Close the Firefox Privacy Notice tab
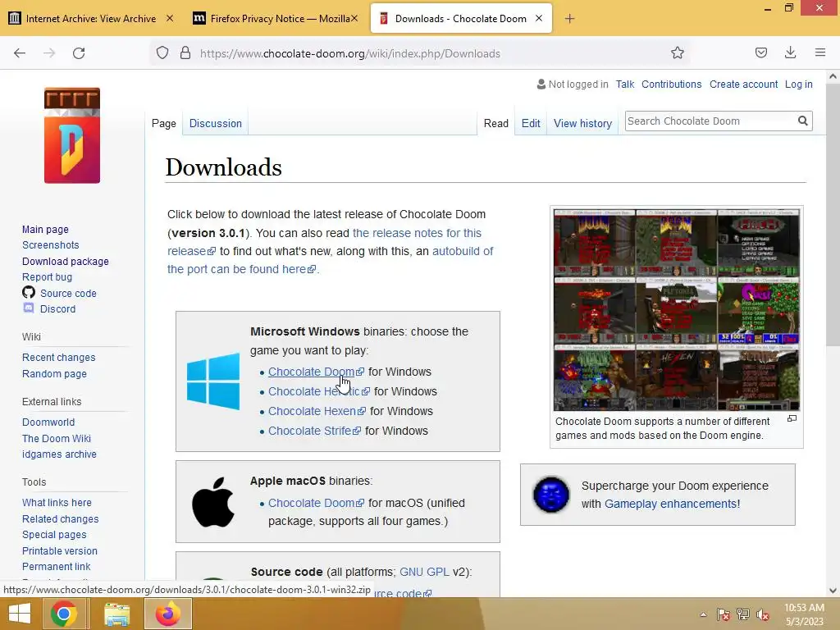 click(x=354, y=18)
